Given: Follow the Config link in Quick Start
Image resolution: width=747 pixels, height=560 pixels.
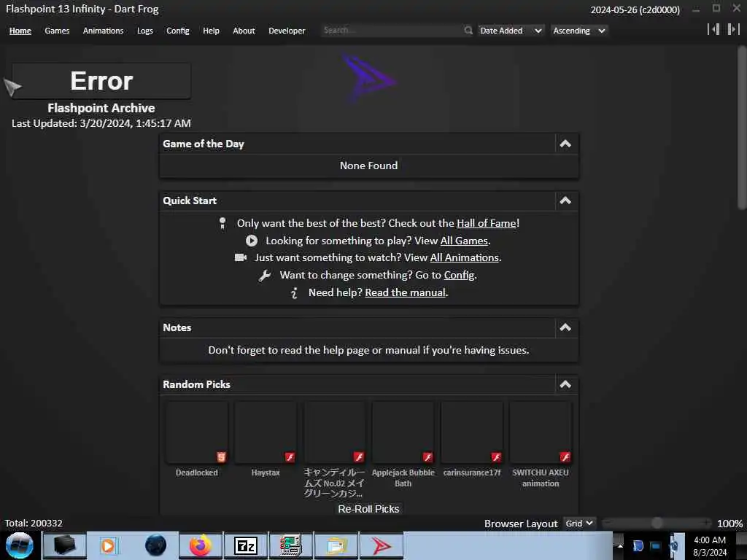Looking at the screenshot, I should coord(460,275).
